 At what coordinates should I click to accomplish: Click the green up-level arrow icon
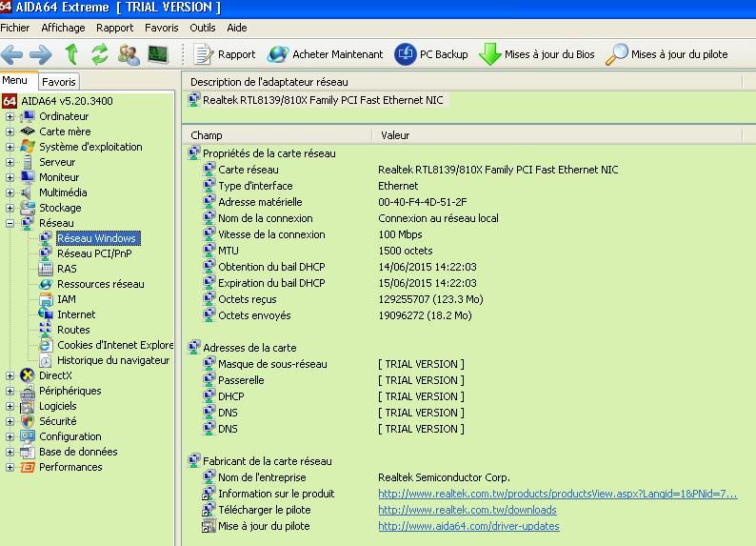(71, 54)
